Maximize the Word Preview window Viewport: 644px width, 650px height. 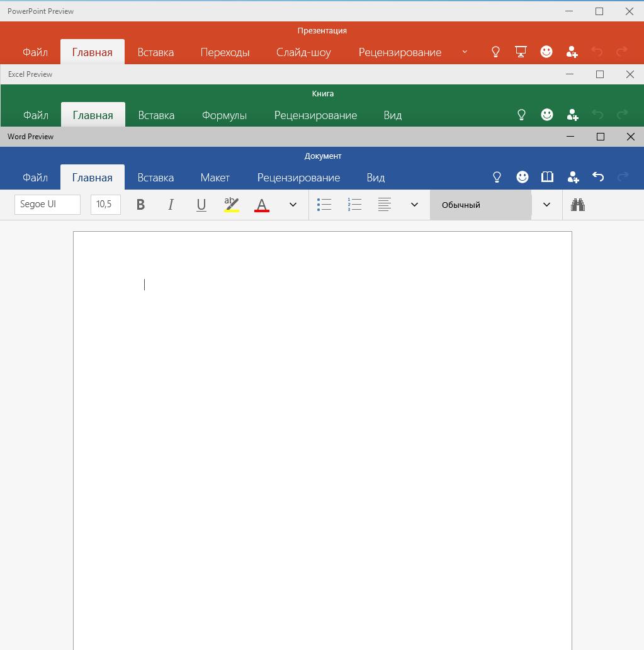coord(601,137)
